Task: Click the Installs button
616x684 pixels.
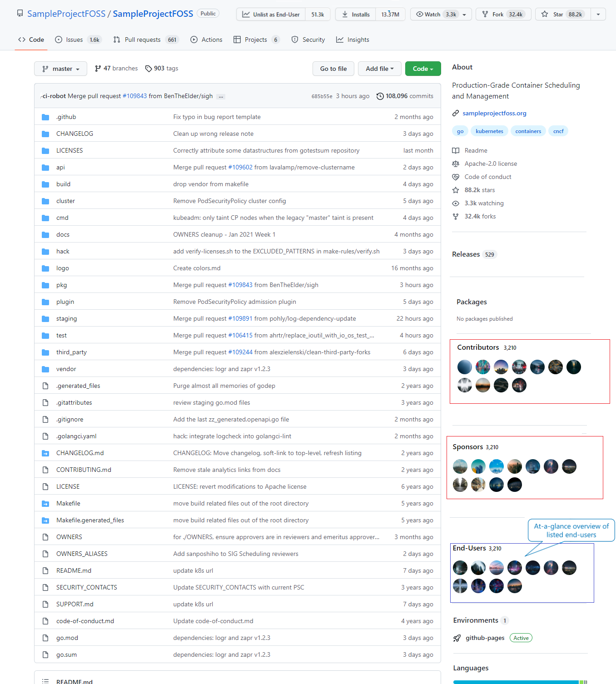Action: pos(356,15)
